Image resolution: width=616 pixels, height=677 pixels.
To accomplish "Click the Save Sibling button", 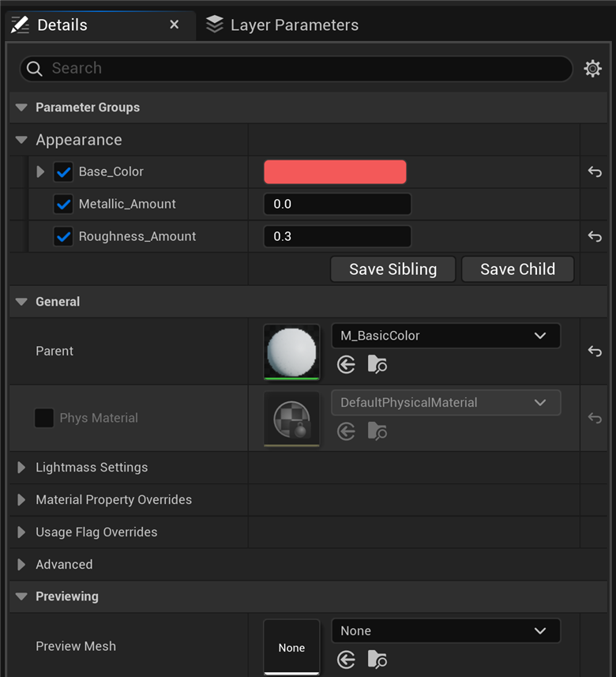I will [x=393, y=269].
